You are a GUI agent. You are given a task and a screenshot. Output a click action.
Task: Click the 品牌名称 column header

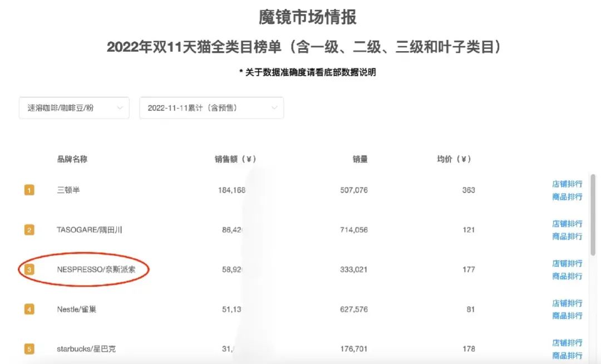[72, 159]
